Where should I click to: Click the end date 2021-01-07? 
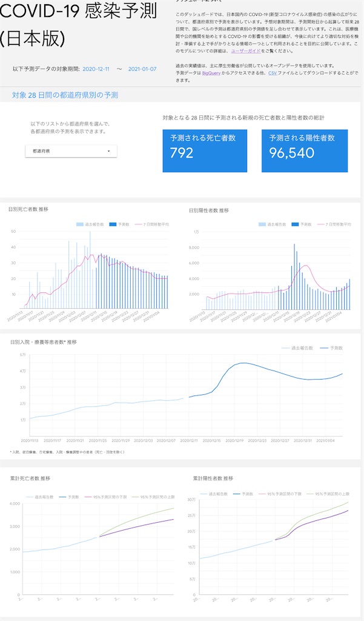142,69
